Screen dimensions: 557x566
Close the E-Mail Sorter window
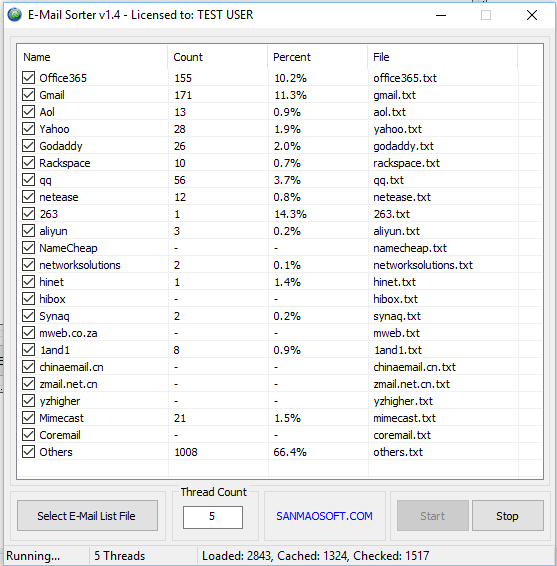(532, 15)
